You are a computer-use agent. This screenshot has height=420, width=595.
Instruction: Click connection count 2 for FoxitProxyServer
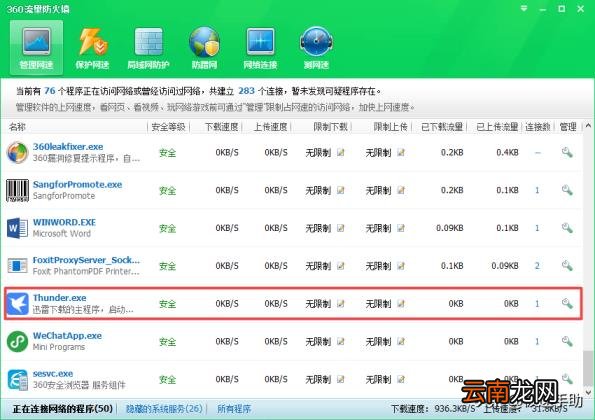coord(537,266)
